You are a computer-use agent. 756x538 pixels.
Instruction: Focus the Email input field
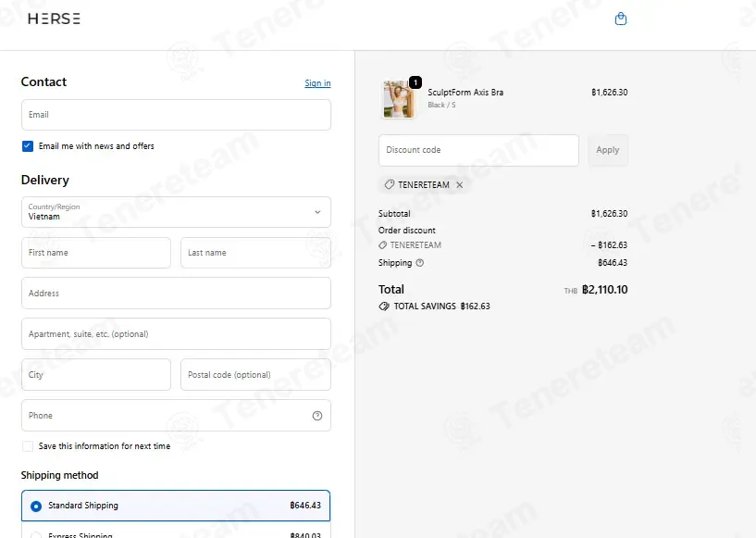point(176,115)
